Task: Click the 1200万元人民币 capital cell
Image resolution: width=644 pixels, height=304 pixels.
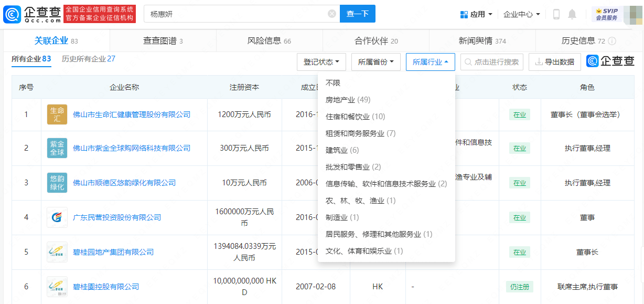Action: click(x=244, y=114)
